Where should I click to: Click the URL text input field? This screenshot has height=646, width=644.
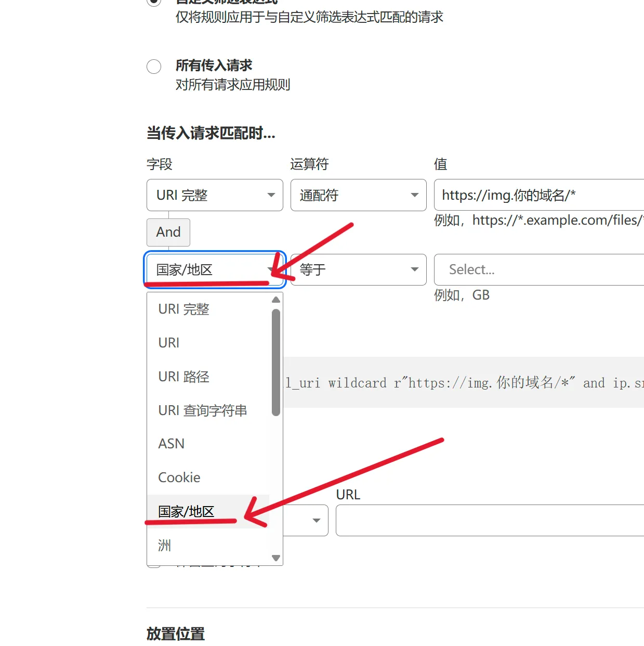click(x=490, y=520)
